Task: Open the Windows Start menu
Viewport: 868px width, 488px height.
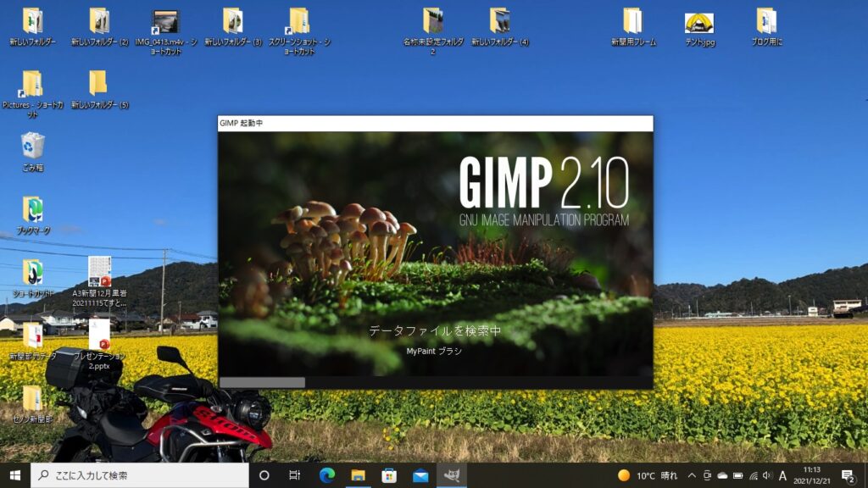Action: coord(15,475)
